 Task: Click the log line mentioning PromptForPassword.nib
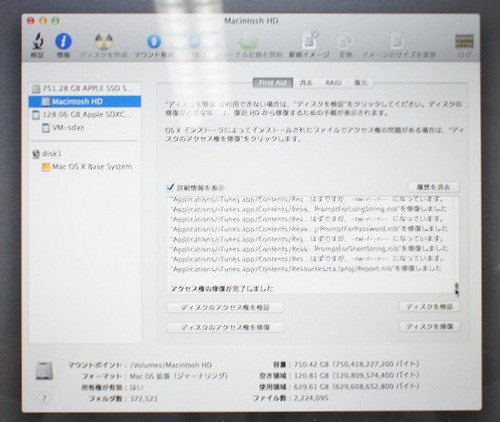[309, 229]
